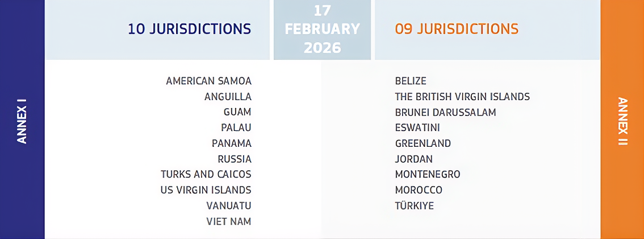Click the Panama entry
Viewport: 644px width, 239px height.
click(x=231, y=143)
